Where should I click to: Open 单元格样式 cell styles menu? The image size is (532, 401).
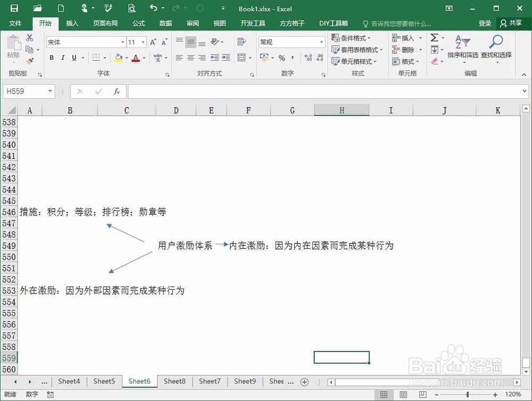[x=354, y=61]
